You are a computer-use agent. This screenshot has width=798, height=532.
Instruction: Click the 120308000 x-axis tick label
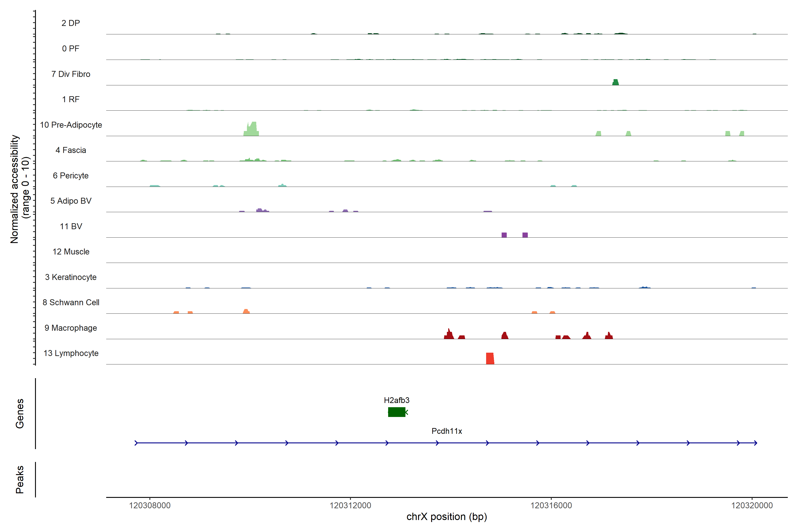click(x=150, y=505)
